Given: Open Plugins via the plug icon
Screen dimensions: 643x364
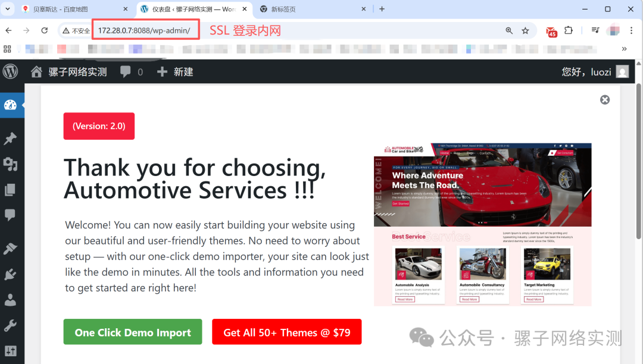Looking at the screenshot, I should click(x=10, y=274).
